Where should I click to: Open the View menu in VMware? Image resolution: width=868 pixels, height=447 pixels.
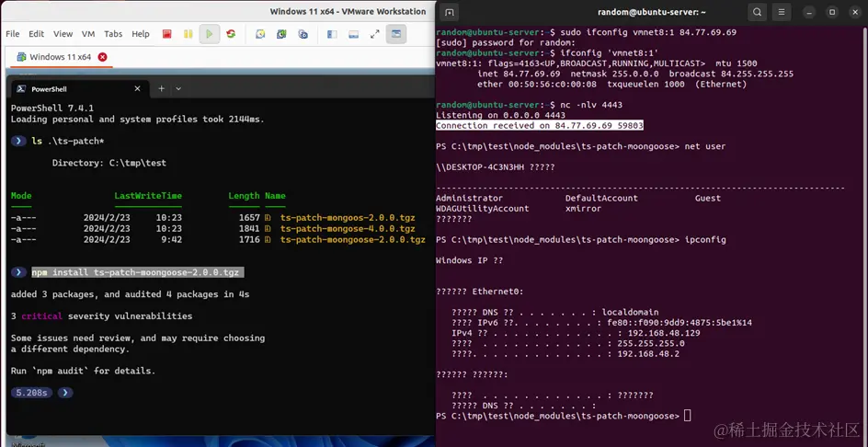tap(63, 34)
